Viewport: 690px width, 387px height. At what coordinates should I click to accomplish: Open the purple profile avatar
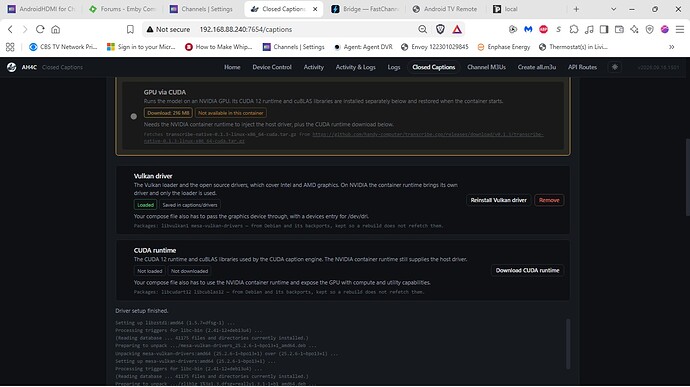(664, 29)
